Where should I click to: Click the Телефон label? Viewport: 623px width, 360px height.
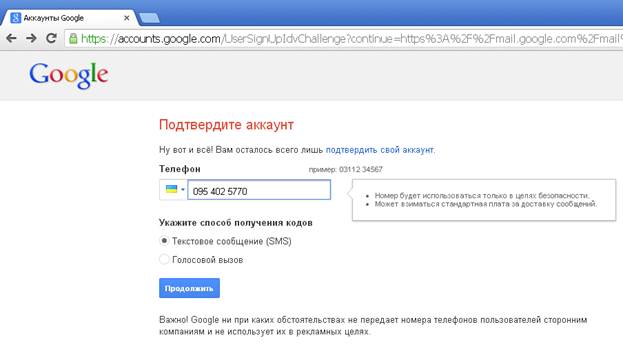coord(180,169)
